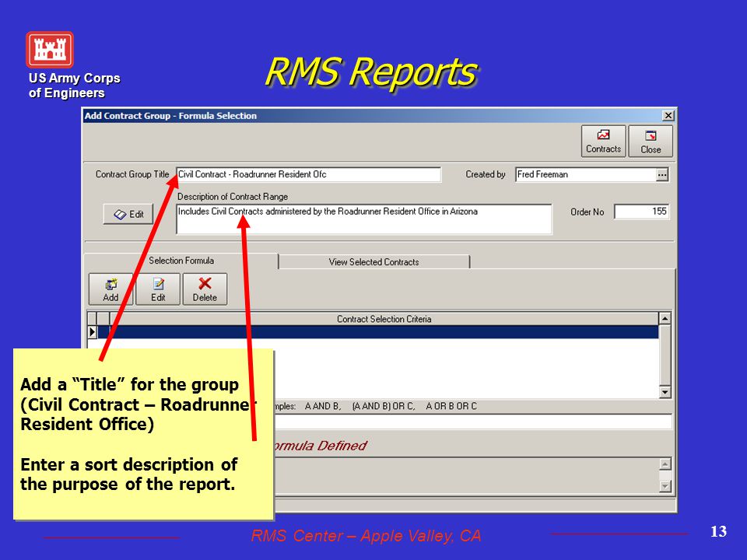Click the US Army Corps castle logo

click(50, 50)
